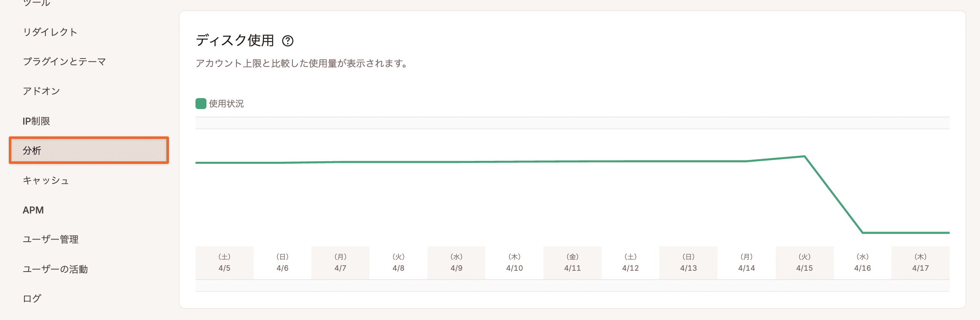Open ユーザー管理 in the sidebar
This screenshot has height=320, width=980.
[x=51, y=240]
